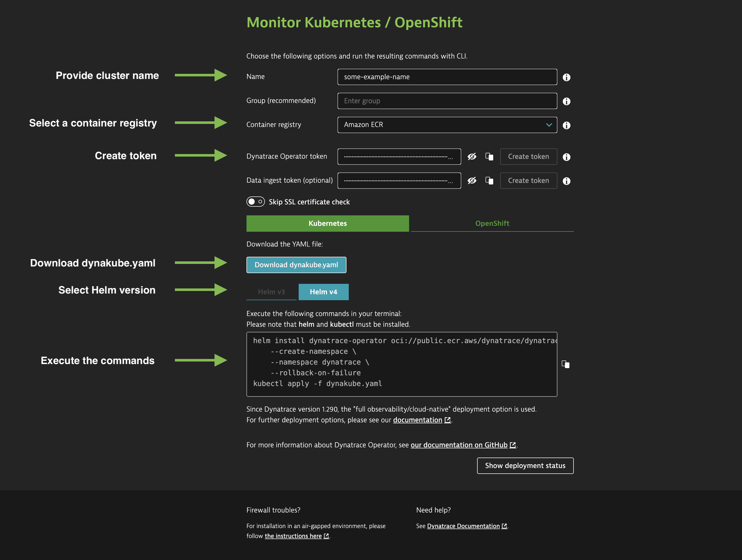This screenshot has width=742, height=560.
Task: Copy the Dynatrace Operator token
Action: pyautogui.click(x=489, y=157)
